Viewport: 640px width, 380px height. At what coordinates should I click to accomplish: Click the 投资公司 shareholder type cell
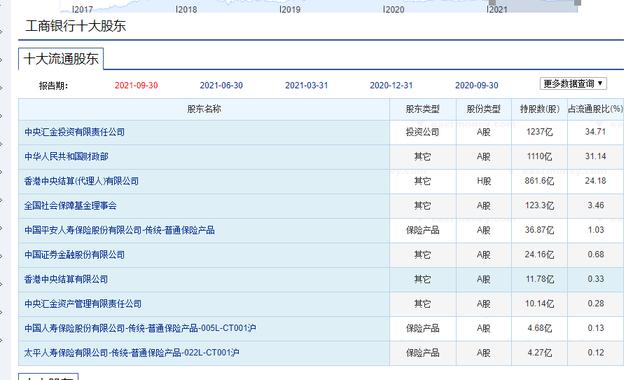pos(422,132)
